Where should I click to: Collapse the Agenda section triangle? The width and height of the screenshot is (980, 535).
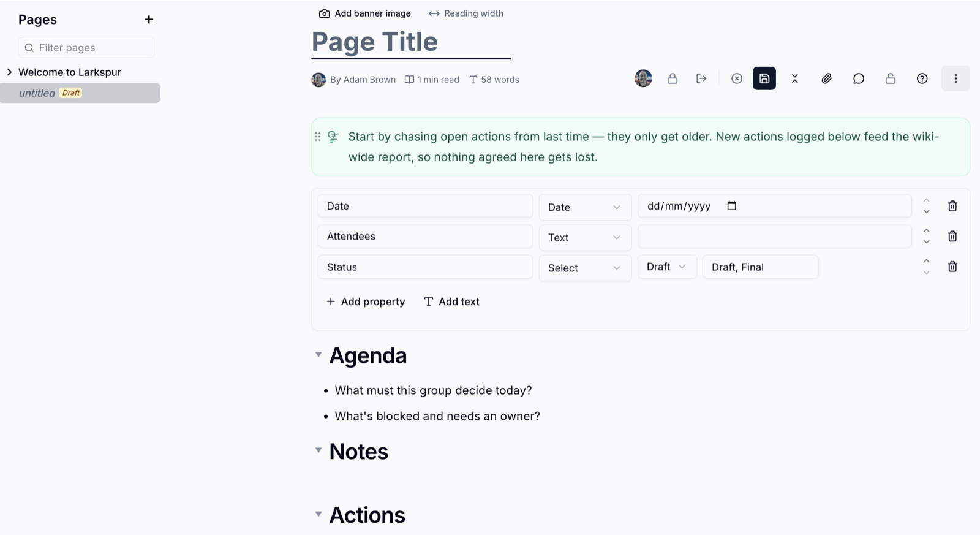(318, 355)
